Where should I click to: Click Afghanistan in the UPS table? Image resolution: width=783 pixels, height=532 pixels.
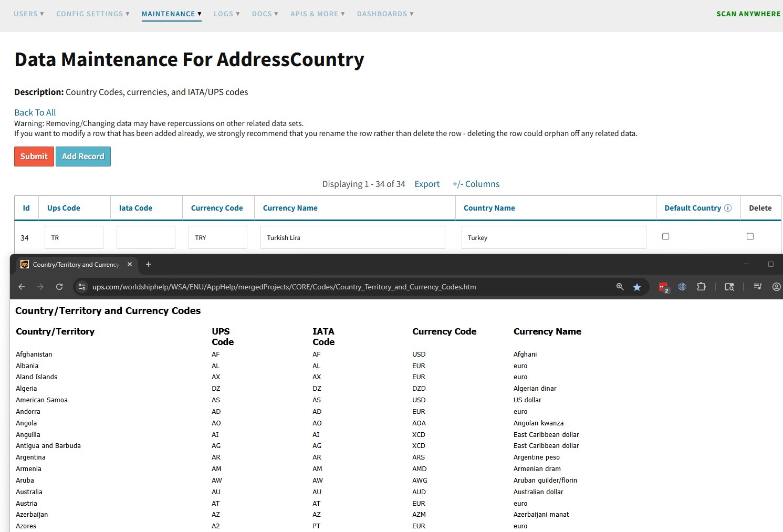(x=34, y=354)
